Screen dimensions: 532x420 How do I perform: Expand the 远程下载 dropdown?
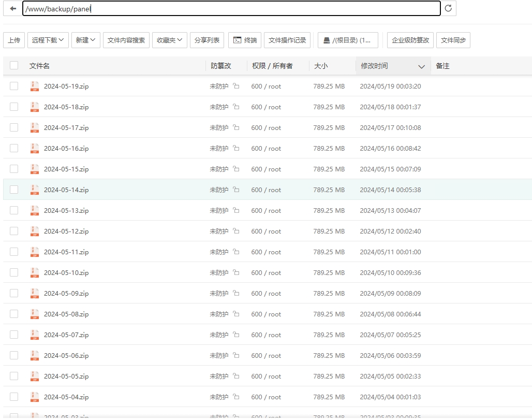(48, 40)
